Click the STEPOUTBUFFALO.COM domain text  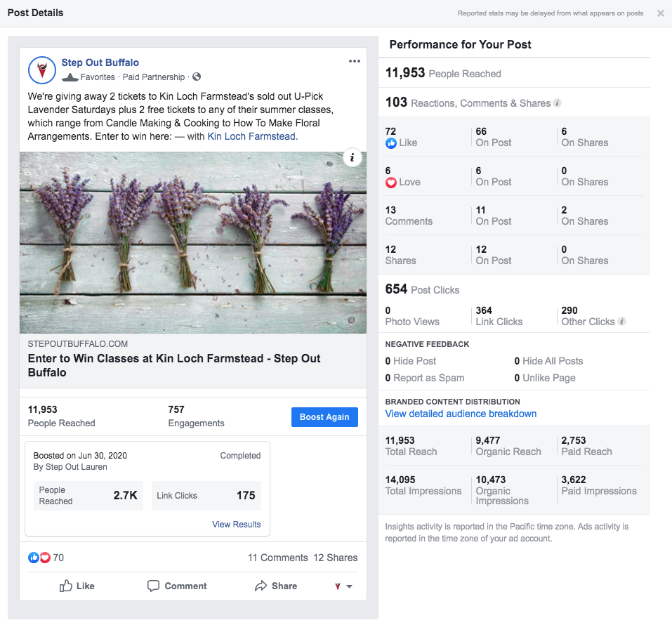[x=77, y=344]
